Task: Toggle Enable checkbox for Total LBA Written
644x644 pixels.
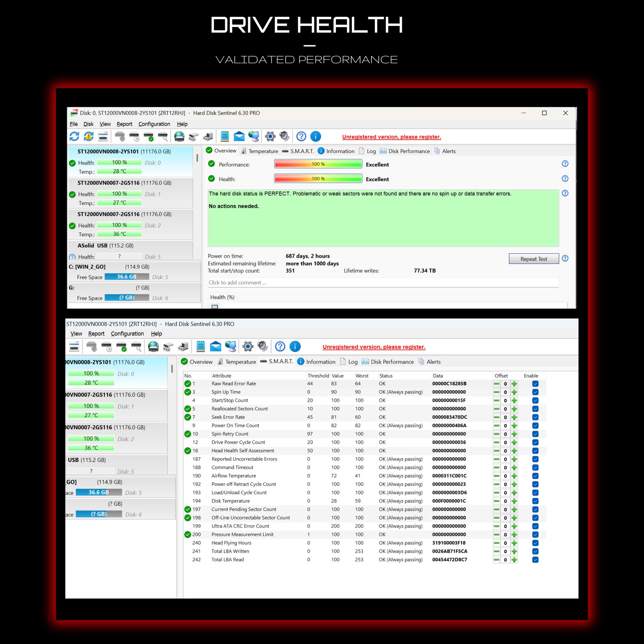Action: (x=535, y=551)
